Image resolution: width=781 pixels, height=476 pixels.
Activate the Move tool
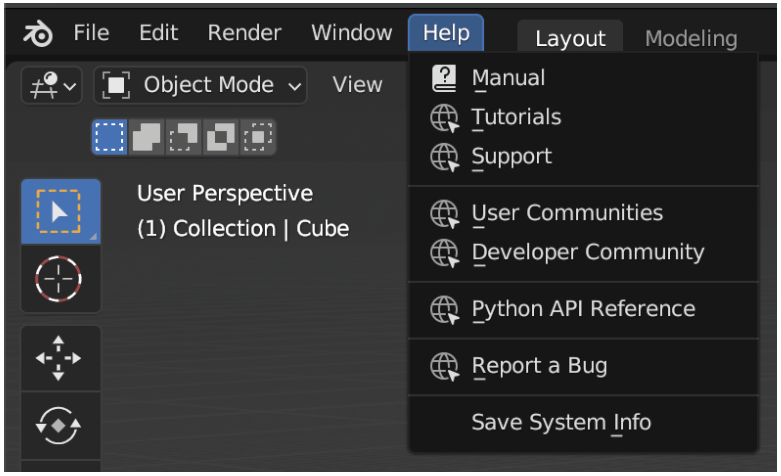[x=61, y=358]
